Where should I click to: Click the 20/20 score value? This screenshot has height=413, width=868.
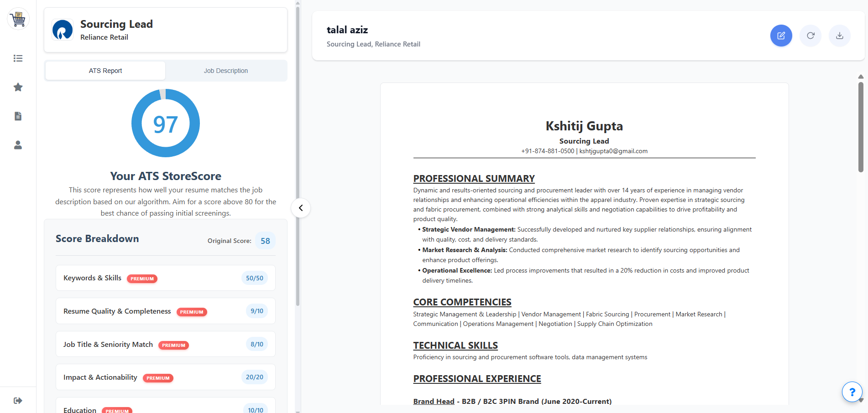click(x=255, y=377)
